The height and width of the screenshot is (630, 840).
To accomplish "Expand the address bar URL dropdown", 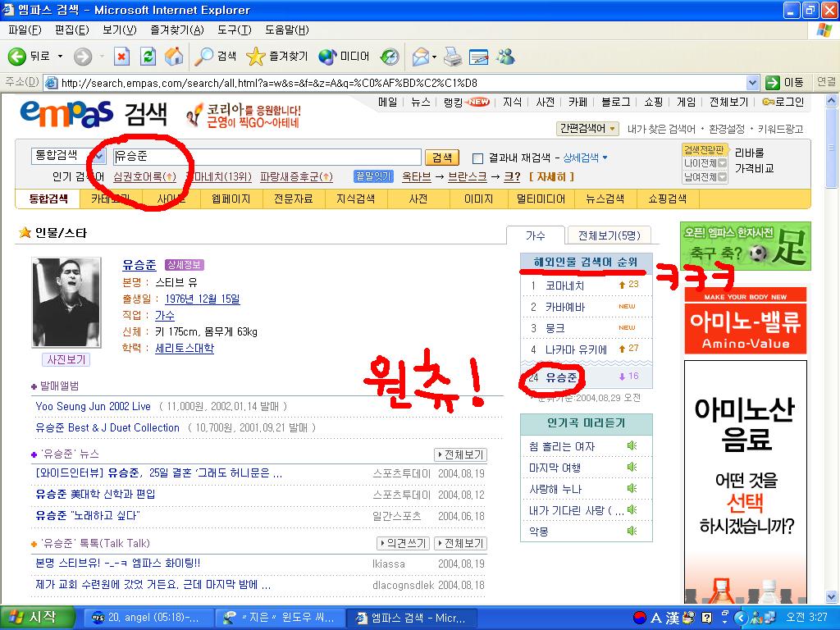I will point(752,83).
